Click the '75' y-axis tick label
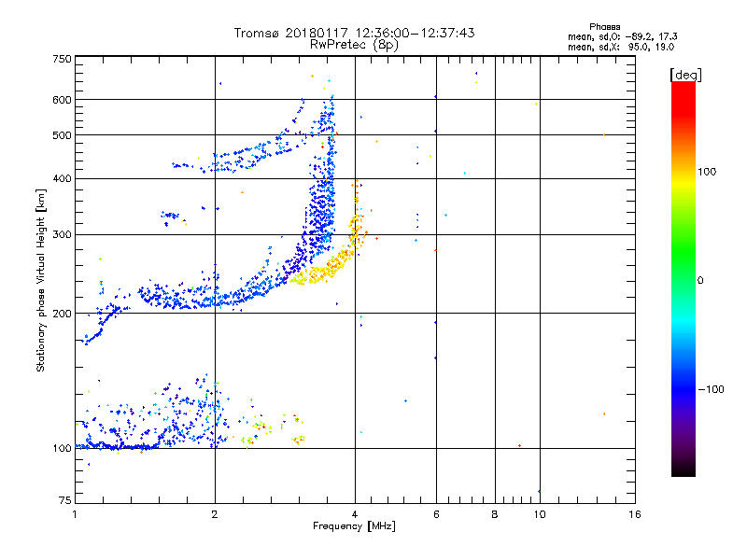 click(x=65, y=500)
